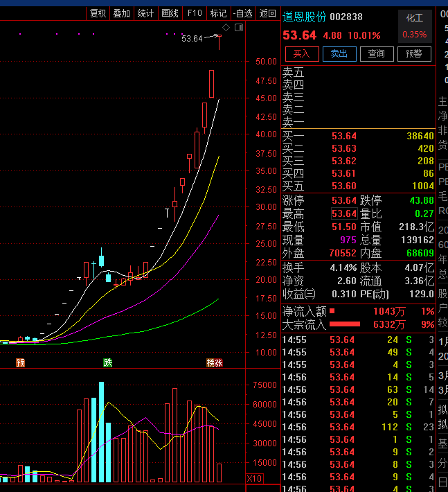Image resolution: width=448 pixels, height=492 pixels.
Task: Click the green 跌 marker on chart
Action: 108,362
